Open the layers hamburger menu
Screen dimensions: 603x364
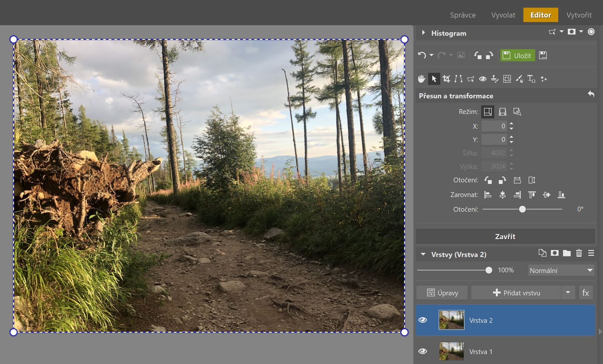click(591, 253)
